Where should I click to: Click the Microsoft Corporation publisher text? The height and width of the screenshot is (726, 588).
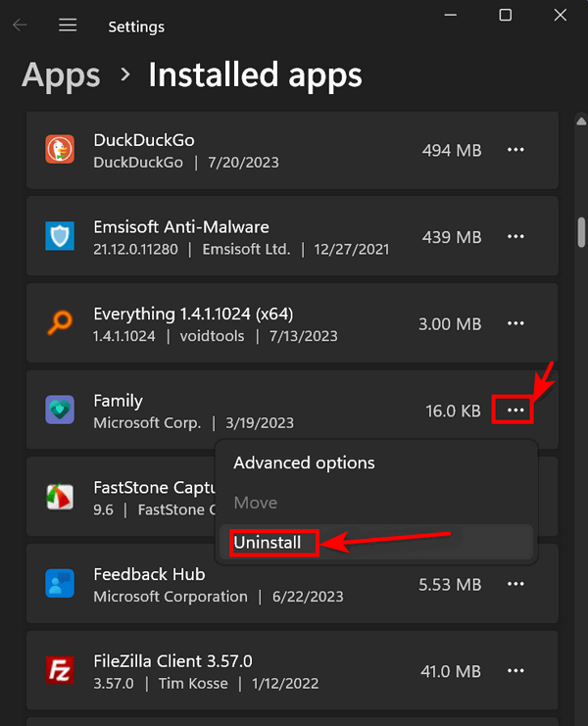[x=171, y=597]
